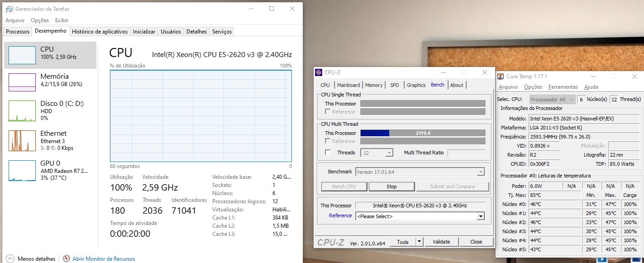Click the Utilização 100% value
The height and width of the screenshot is (263, 644).
click(121, 187)
